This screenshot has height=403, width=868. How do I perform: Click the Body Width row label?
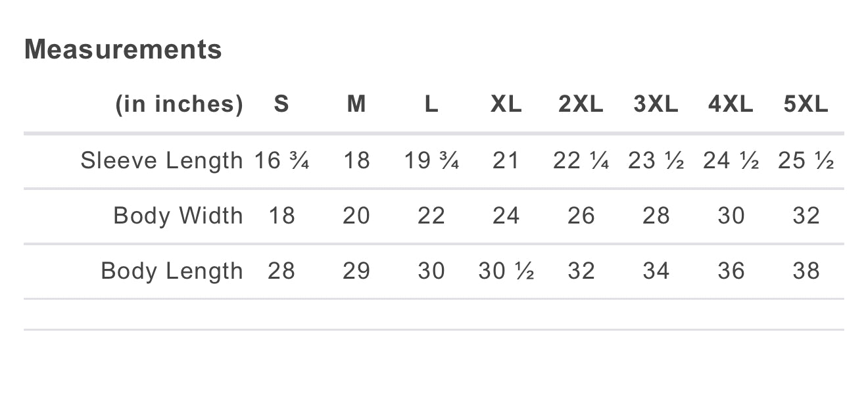click(178, 216)
